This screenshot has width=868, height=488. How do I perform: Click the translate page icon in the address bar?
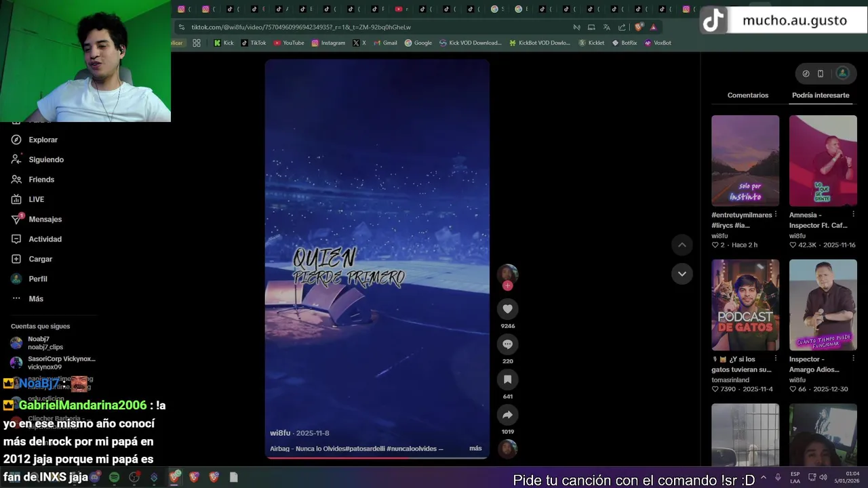click(x=606, y=27)
